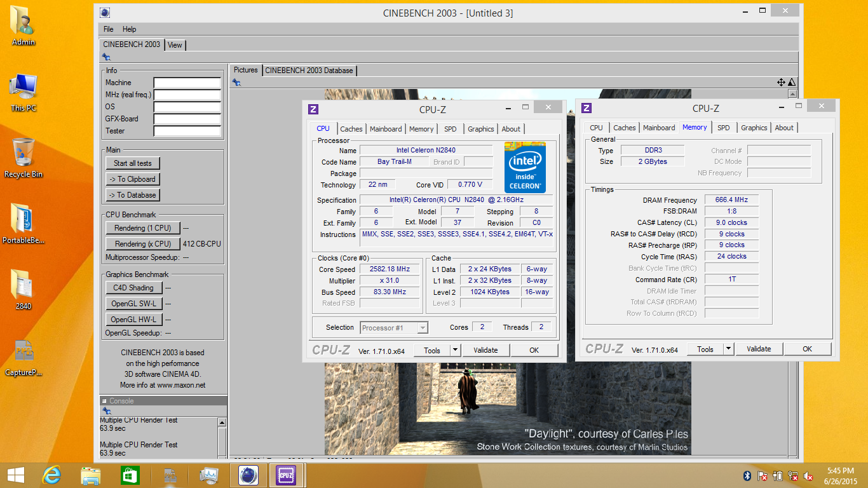
Task: Click Validate in CPU-Z CPU window
Action: coord(486,350)
